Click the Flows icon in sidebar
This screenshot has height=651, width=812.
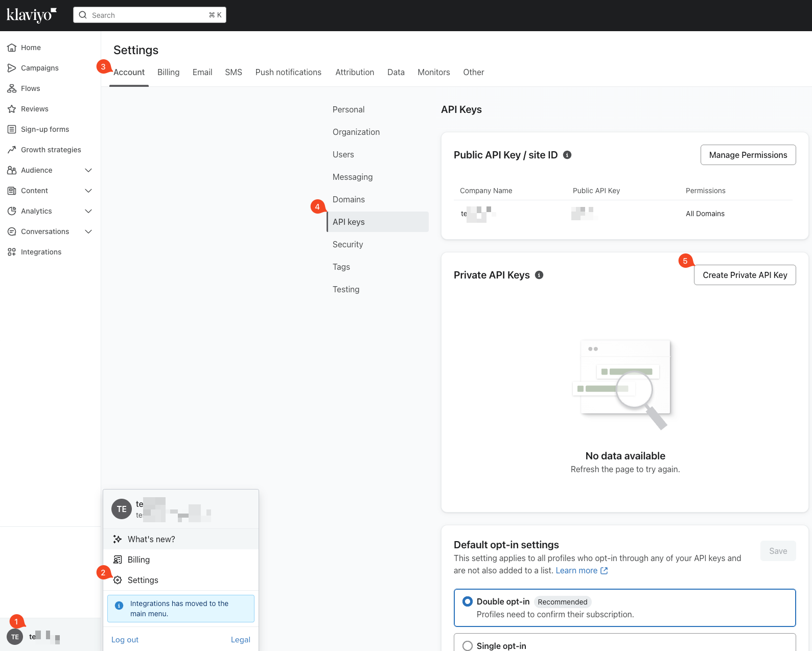(x=12, y=88)
